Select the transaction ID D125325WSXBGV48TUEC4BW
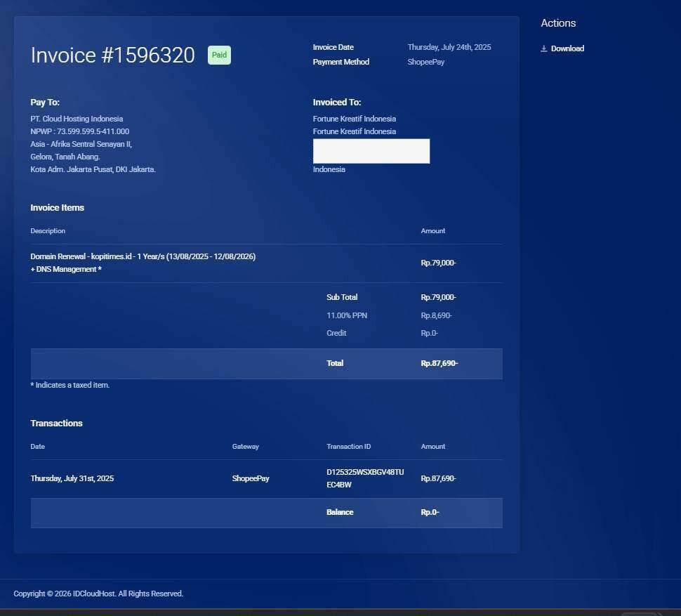This screenshot has height=616, width=681. coord(365,478)
